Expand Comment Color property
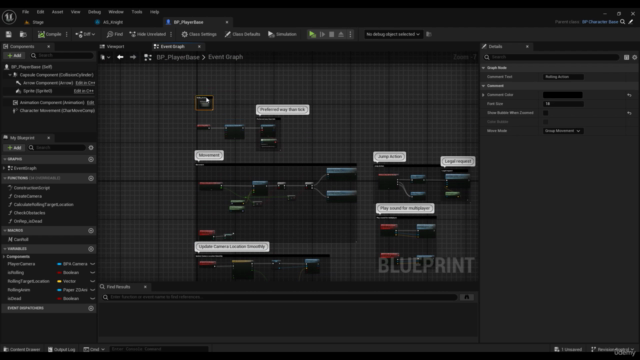This screenshot has height=360, width=640. (x=484, y=95)
